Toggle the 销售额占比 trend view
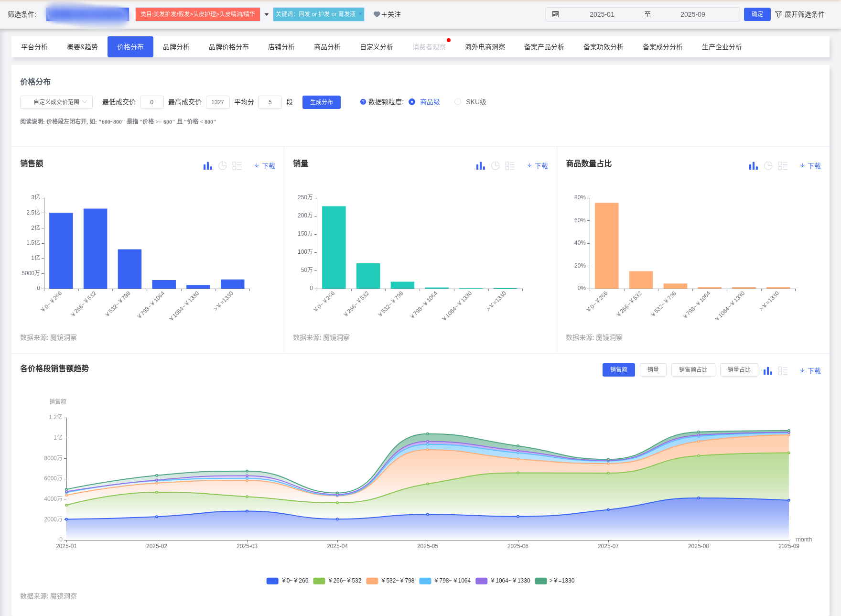The width and height of the screenshot is (841, 616). (693, 370)
